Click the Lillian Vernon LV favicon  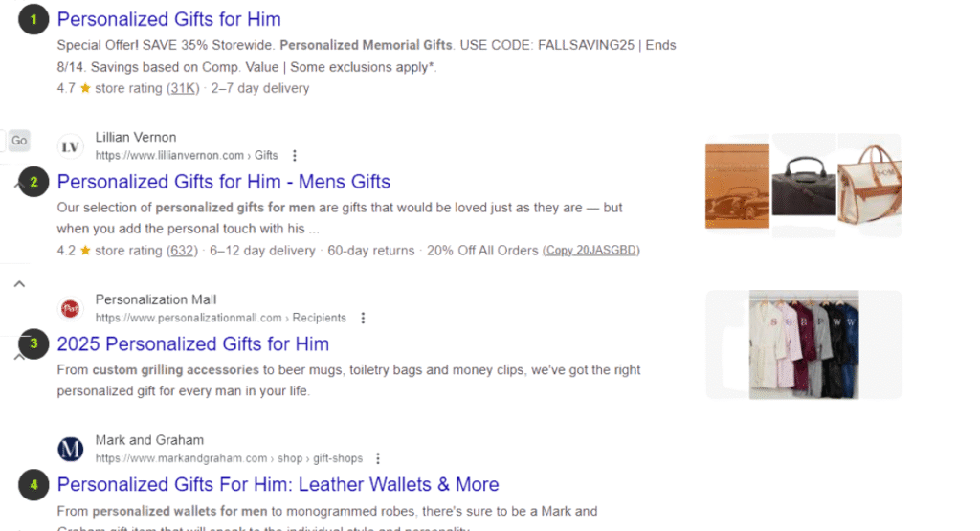tap(70, 146)
